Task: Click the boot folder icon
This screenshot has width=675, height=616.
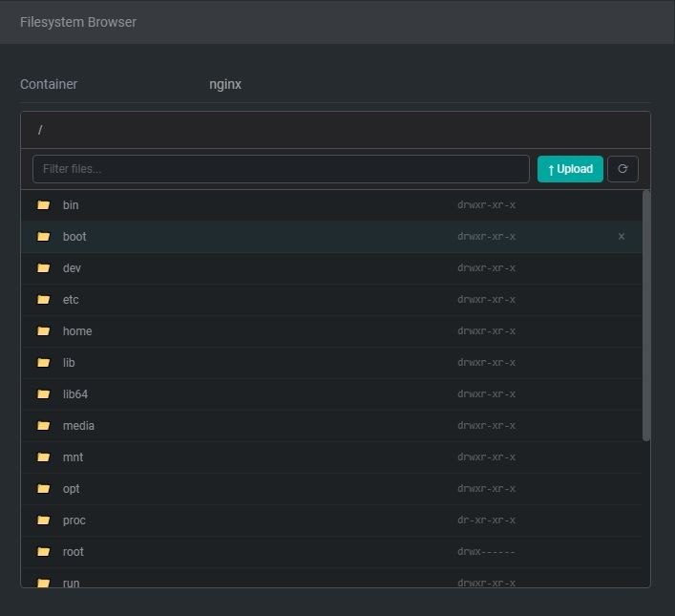Action: (44, 237)
